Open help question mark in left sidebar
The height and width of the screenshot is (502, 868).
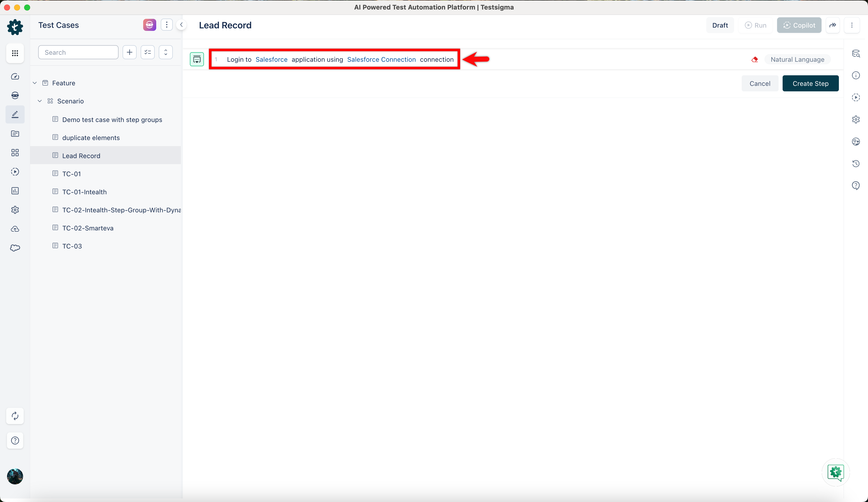pyautogui.click(x=15, y=440)
